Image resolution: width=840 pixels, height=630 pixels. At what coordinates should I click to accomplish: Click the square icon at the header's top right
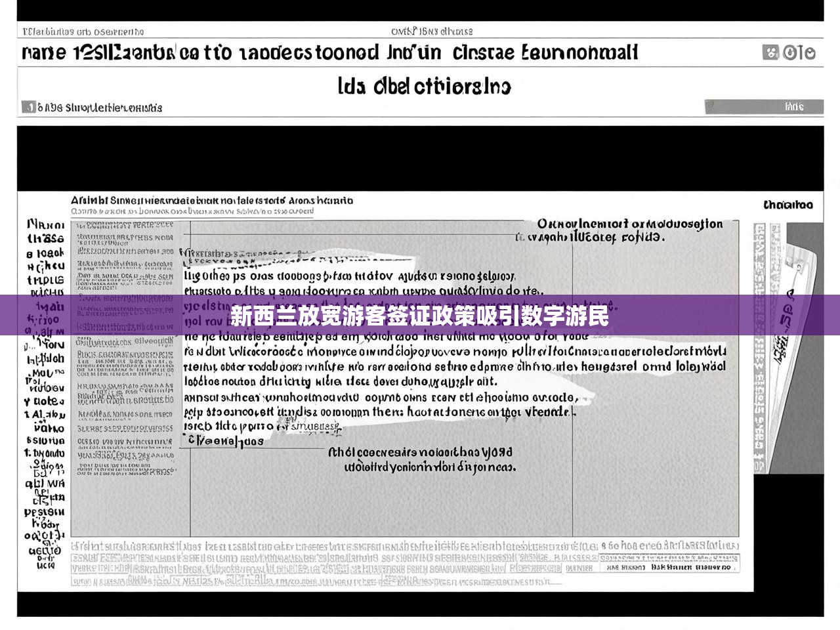pos(770,52)
